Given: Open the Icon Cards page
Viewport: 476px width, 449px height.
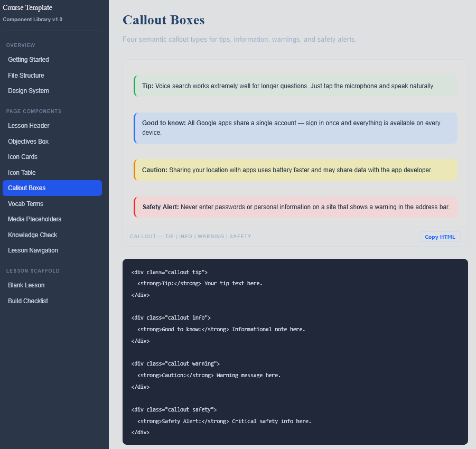Looking at the screenshot, I should (23, 157).
